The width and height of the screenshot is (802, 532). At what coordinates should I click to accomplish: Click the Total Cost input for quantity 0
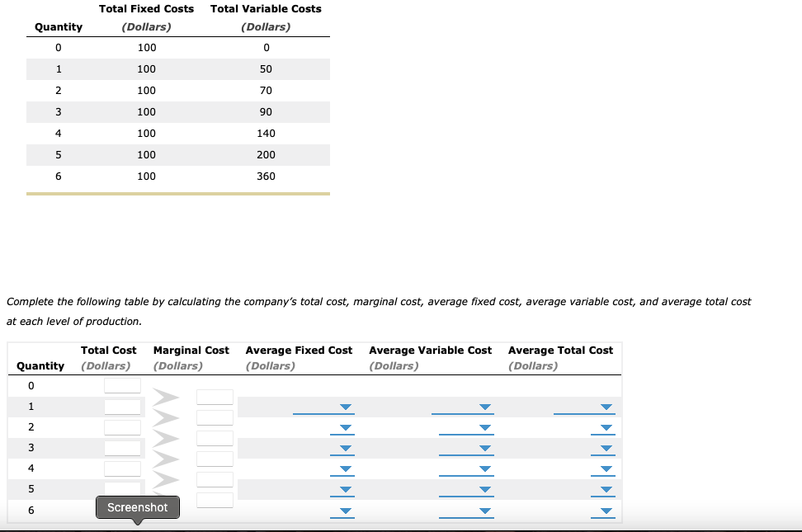[124, 385]
